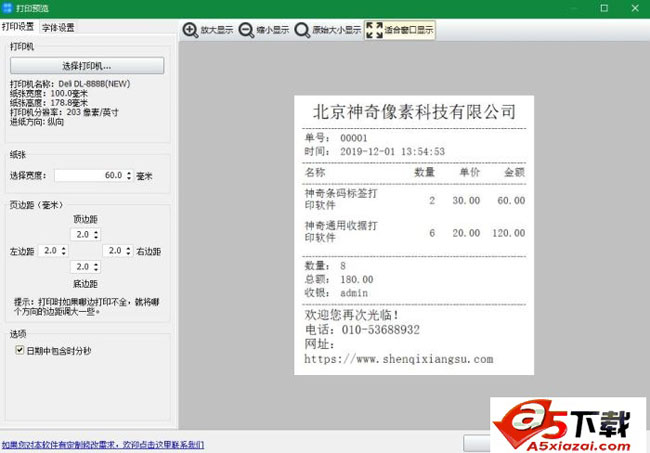Switch to the 打印设置 tab
Viewport: 650px width, 453px height.
click(x=18, y=27)
